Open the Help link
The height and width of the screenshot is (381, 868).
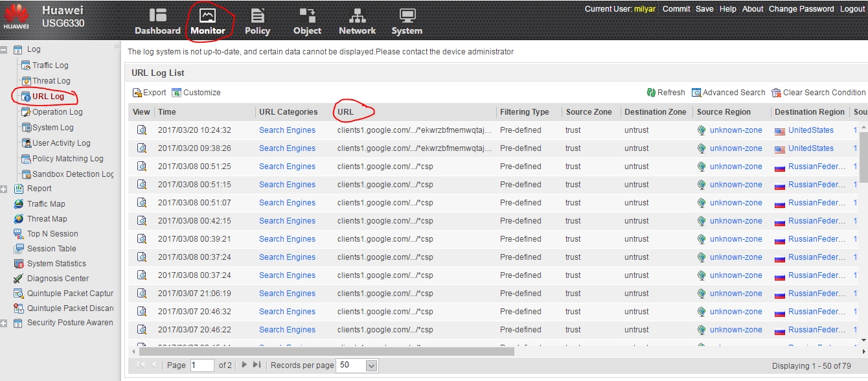click(728, 9)
